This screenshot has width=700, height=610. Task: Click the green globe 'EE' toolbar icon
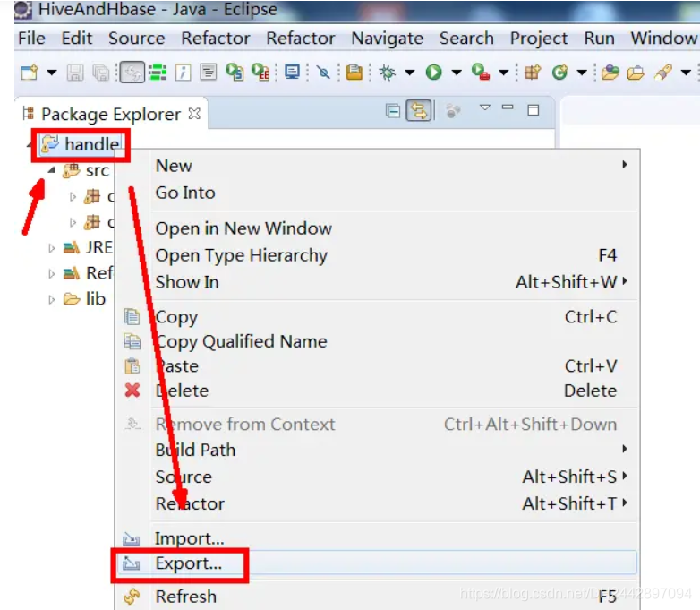(x=260, y=72)
